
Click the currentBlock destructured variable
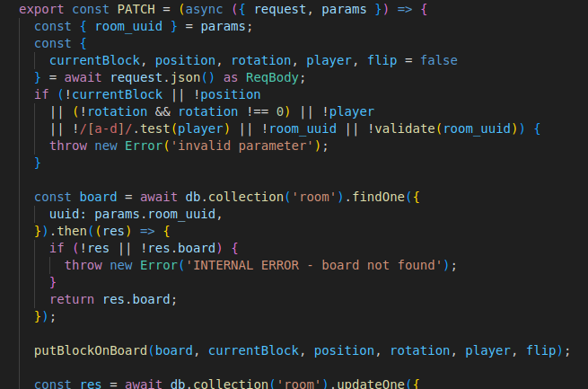tap(94, 60)
